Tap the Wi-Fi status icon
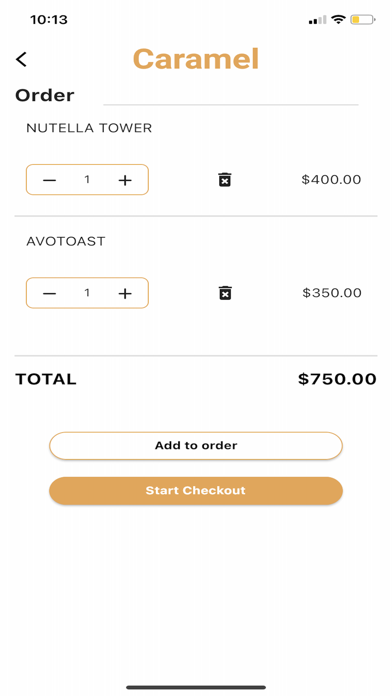Screen dimensions: 392x696 click(338, 20)
